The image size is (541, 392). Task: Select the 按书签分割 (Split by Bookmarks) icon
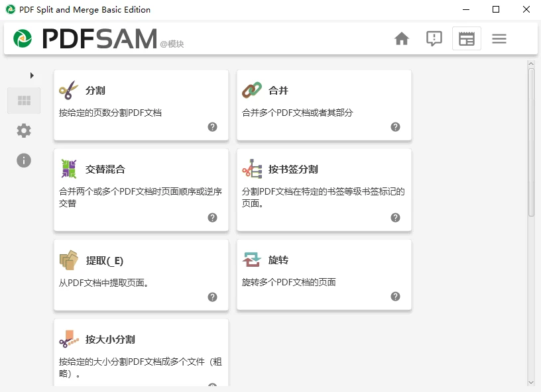tap(253, 170)
